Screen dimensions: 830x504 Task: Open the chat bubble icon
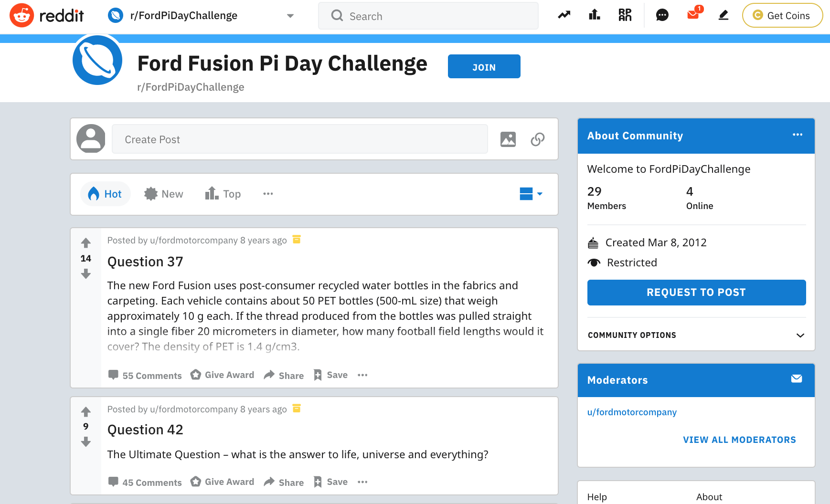662,15
